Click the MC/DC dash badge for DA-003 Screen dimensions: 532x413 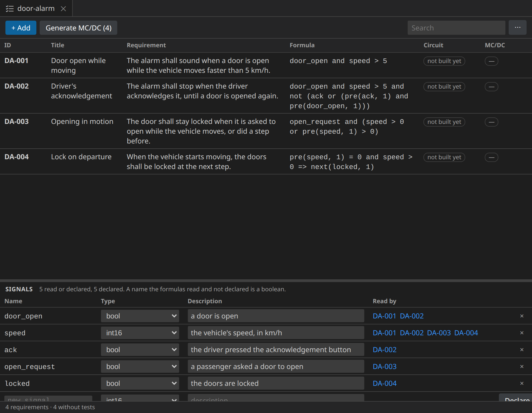coord(492,122)
